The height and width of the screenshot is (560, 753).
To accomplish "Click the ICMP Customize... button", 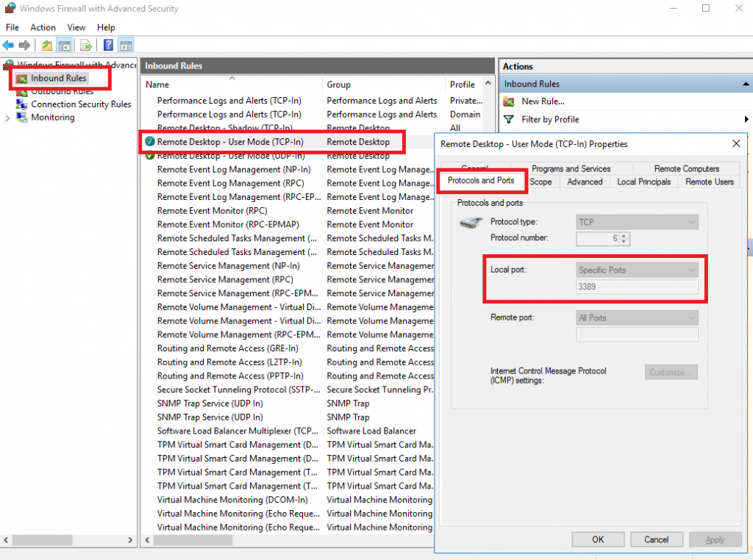I will point(671,373).
